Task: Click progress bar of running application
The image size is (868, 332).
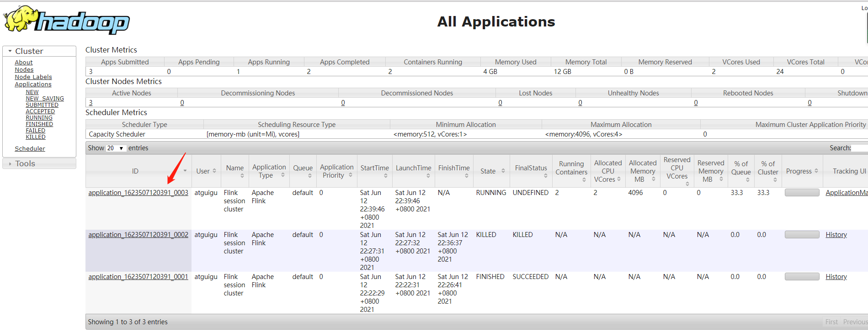Action: (802, 193)
